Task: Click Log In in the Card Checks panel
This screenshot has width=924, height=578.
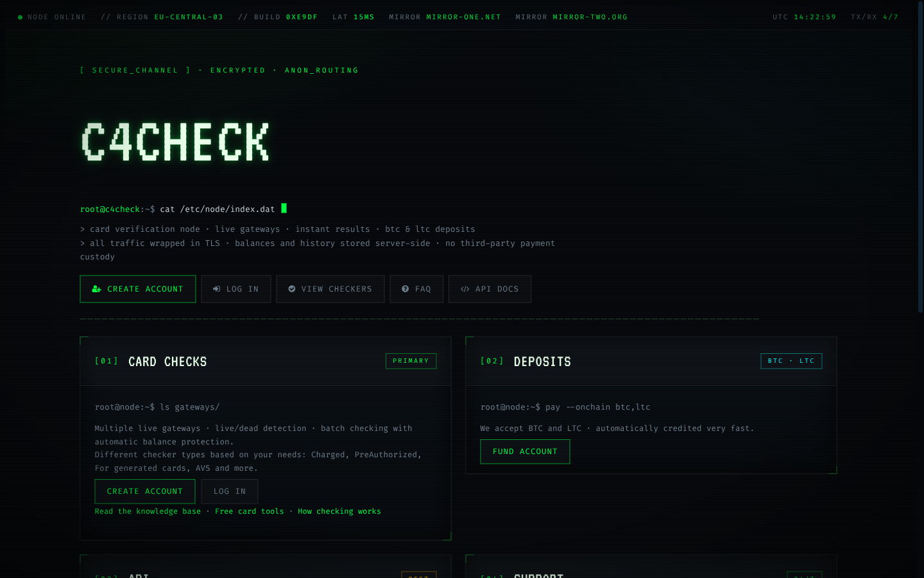Action: tap(230, 491)
